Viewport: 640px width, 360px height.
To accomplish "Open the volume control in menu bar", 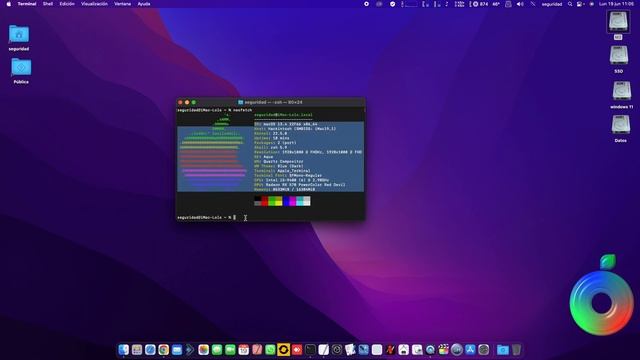I will [520, 4].
